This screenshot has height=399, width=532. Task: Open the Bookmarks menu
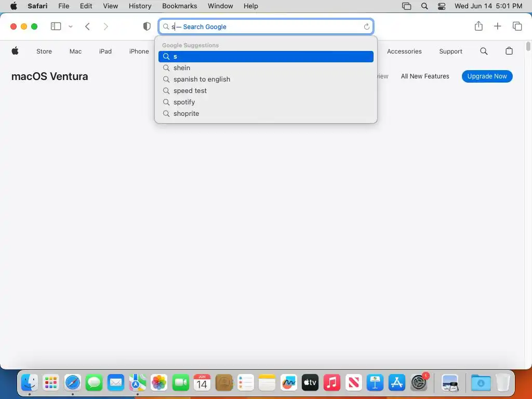[179, 6]
